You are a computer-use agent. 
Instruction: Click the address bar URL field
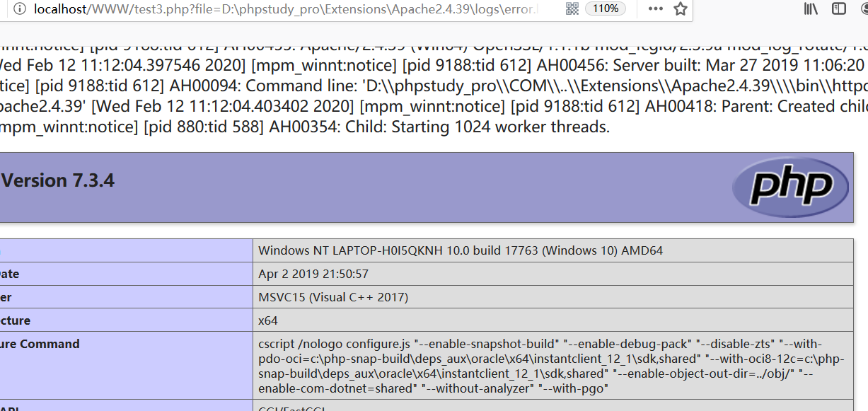(x=286, y=8)
